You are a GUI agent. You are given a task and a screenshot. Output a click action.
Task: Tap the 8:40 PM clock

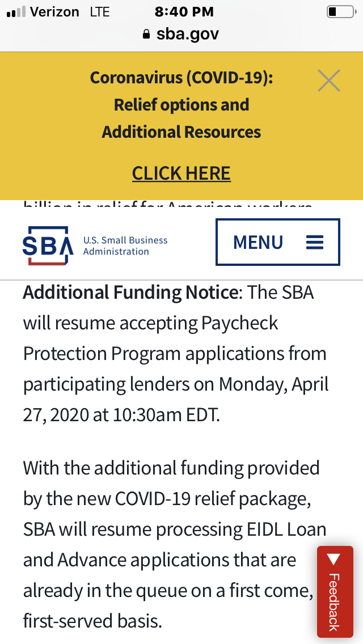pyautogui.click(x=184, y=12)
